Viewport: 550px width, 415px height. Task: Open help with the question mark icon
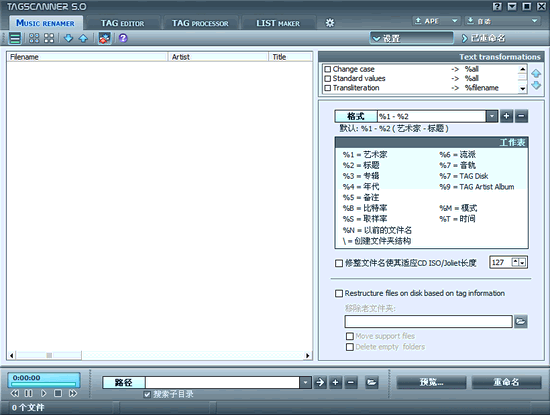[123, 38]
